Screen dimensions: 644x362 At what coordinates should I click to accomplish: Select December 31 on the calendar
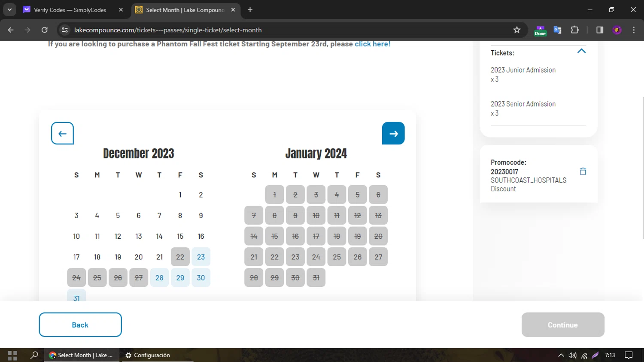[x=76, y=295]
